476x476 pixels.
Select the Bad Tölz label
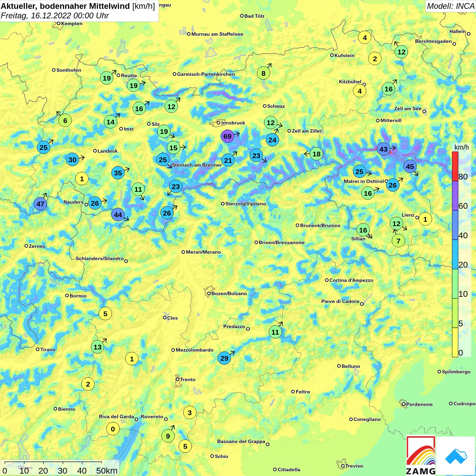[x=254, y=16]
